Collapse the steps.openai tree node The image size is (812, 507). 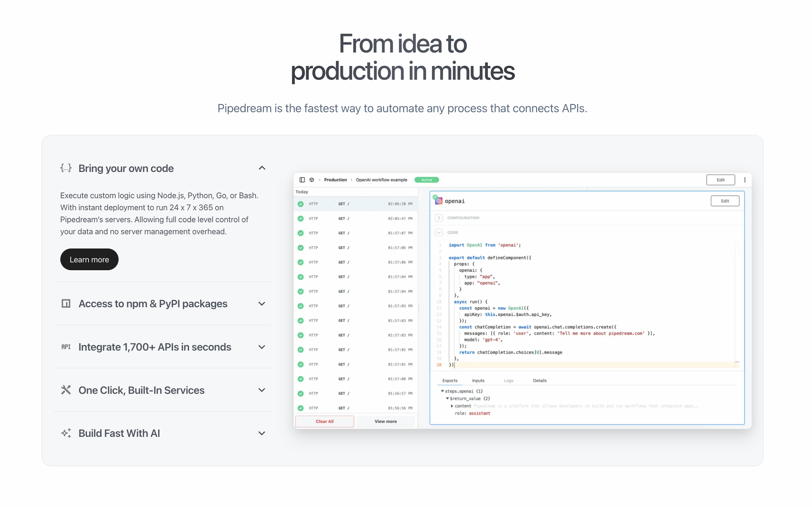442,391
